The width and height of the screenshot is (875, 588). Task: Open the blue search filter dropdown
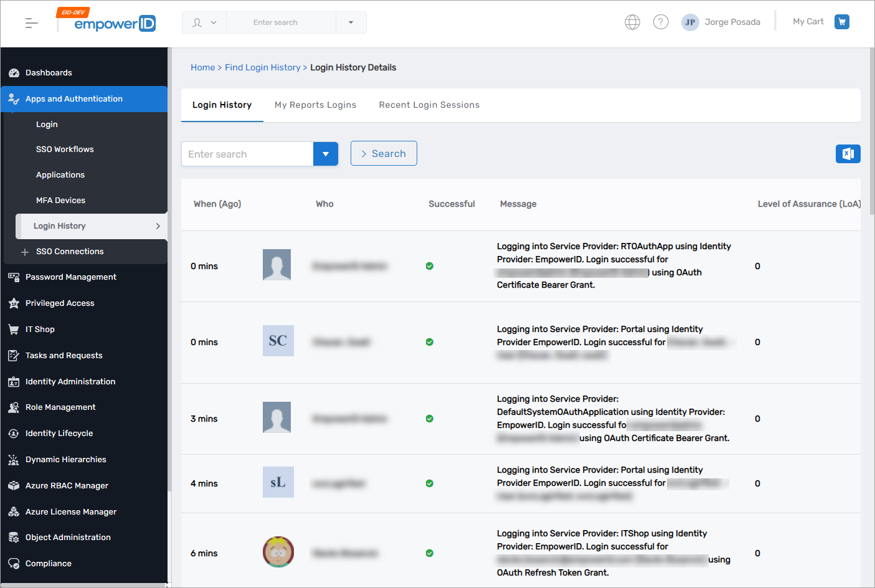(x=325, y=154)
